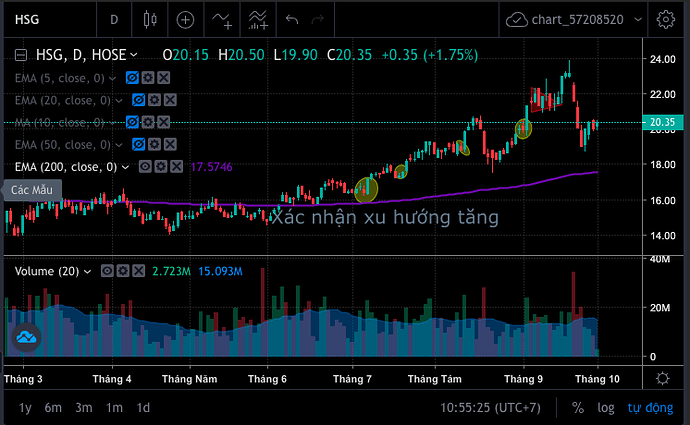This screenshot has width=690, height=425.
Task: Open time axis settings gear
Action: pos(662,378)
